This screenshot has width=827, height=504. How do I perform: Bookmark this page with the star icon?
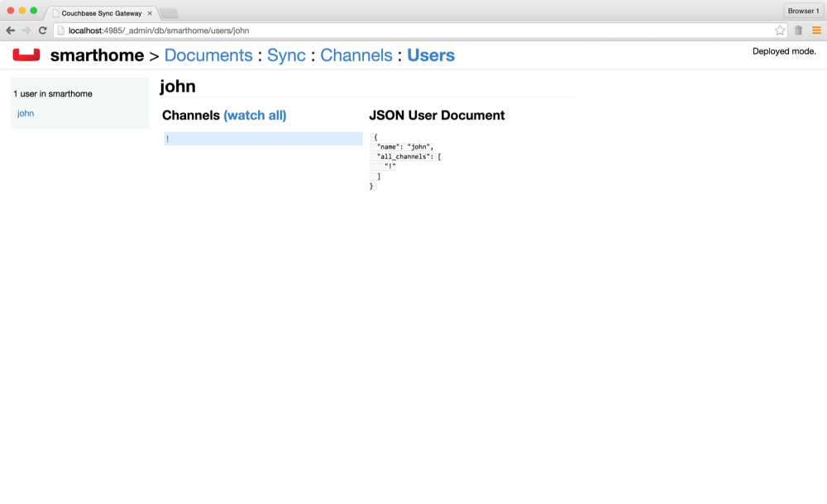pos(780,31)
